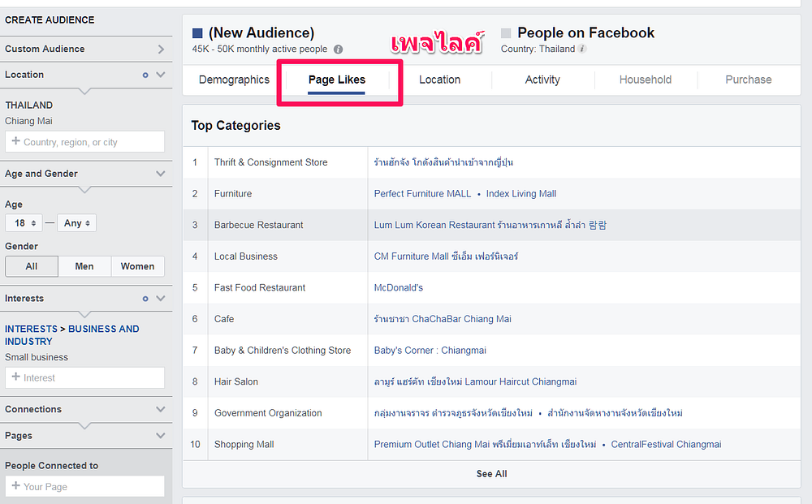
Task: Open the maximum age Any dropdown
Action: coord(76,223)
